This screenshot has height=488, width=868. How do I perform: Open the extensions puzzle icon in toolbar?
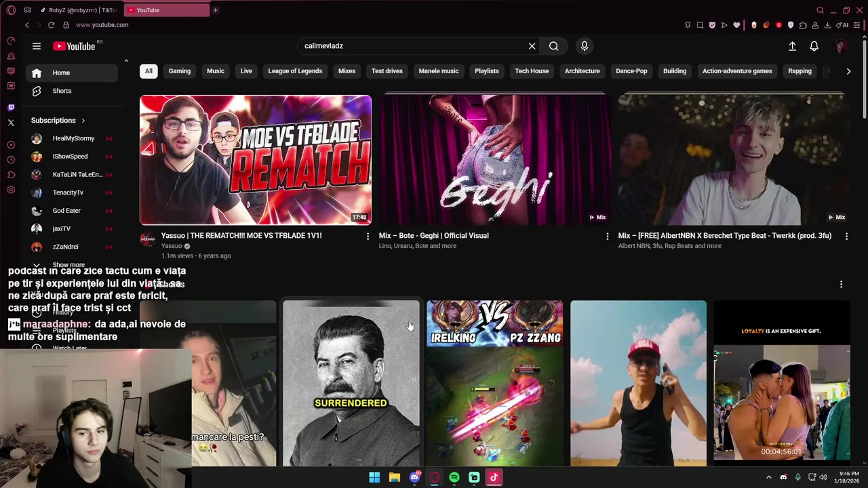coord(803,25)
